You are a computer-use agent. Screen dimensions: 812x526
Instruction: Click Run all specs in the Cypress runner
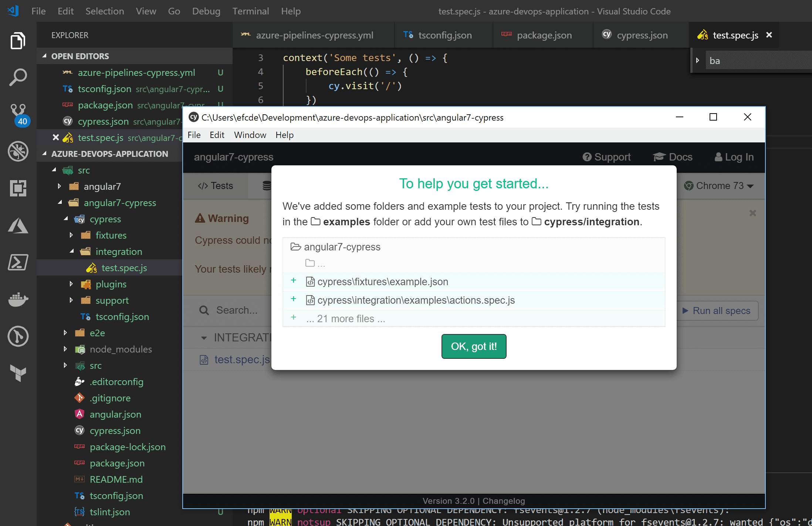(717, 311)
